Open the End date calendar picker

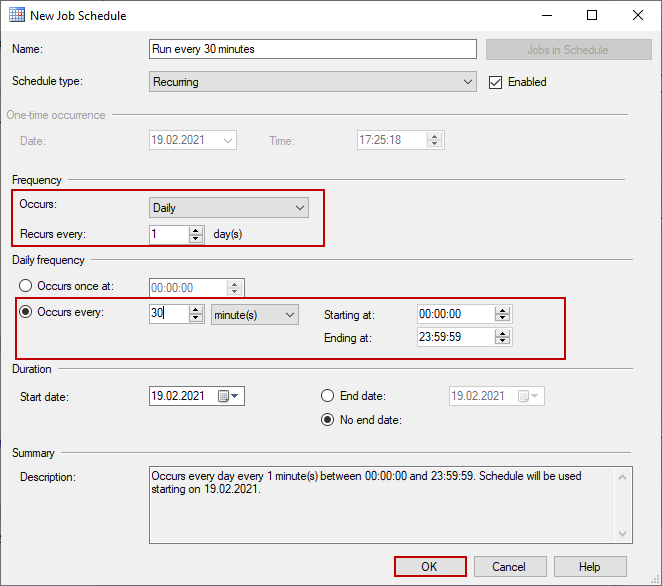pyautogui.click(x=528, y=396)
